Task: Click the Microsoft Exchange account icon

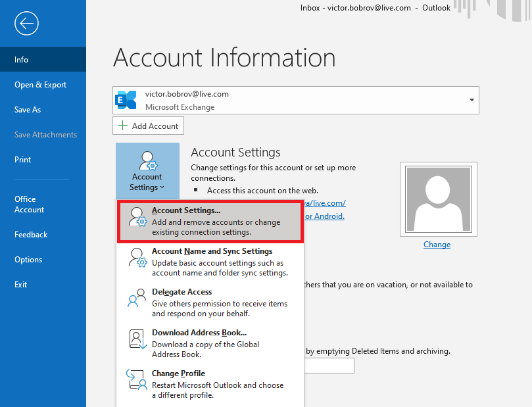Action: [126, 99]
